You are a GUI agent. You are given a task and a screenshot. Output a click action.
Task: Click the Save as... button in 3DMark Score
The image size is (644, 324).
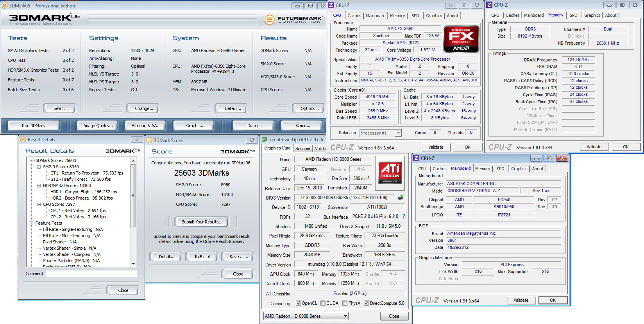point(238,257)
